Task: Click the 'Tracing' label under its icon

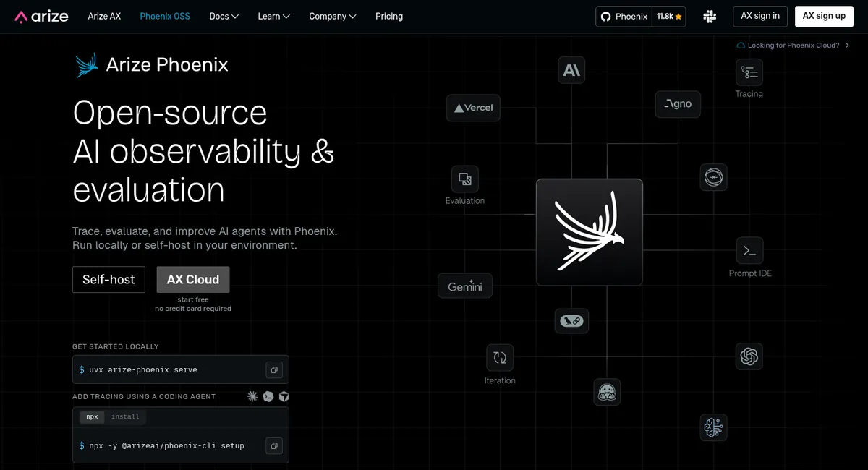Action: click(x=749, y=94)
